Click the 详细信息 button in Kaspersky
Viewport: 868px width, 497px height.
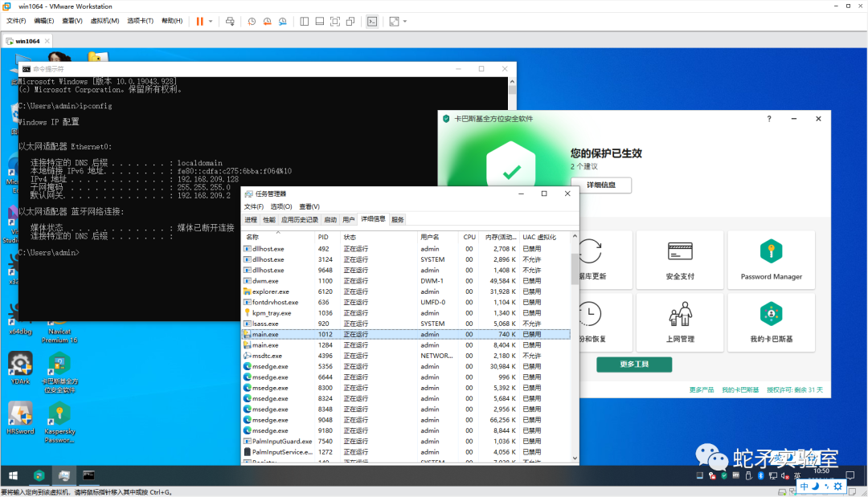[x=601, y=185]
